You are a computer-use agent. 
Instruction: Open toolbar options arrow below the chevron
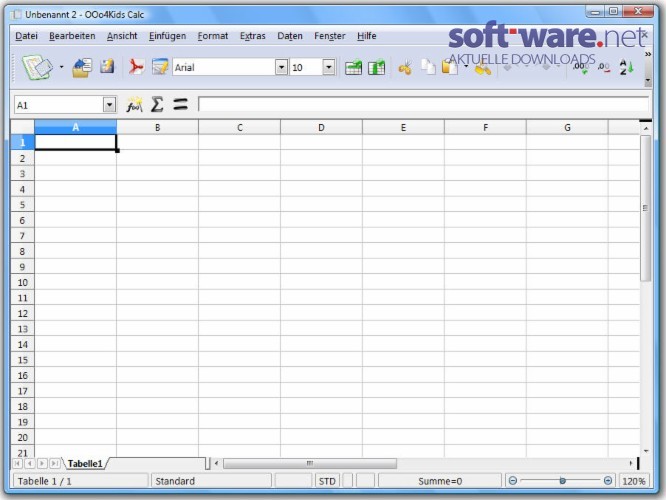point(647,80)
